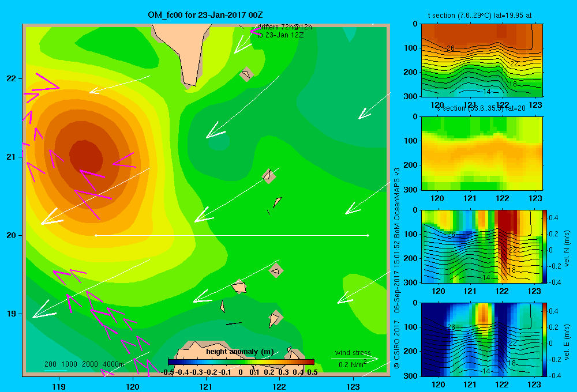
Task: Click longitude label 119 on main map
Action: pos(59,386)
